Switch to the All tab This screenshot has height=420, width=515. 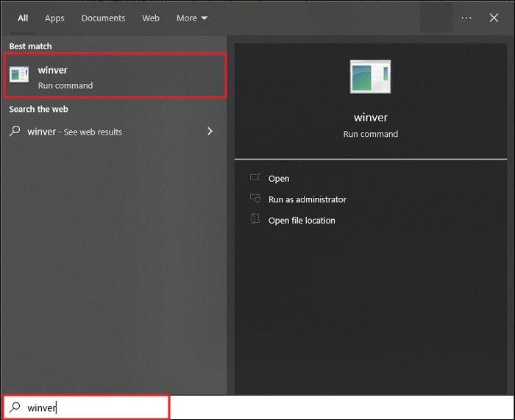coord(23,18)
